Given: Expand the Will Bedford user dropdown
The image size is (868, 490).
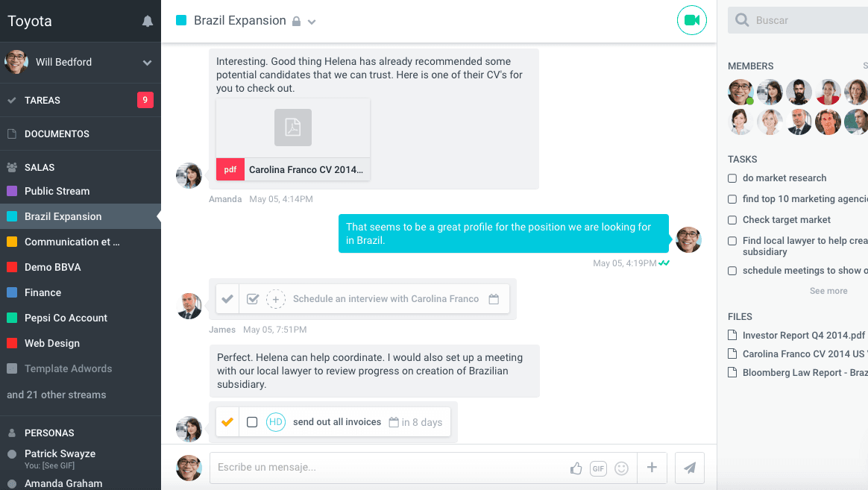Looking at the screenshot, I should tap(147, 63).
